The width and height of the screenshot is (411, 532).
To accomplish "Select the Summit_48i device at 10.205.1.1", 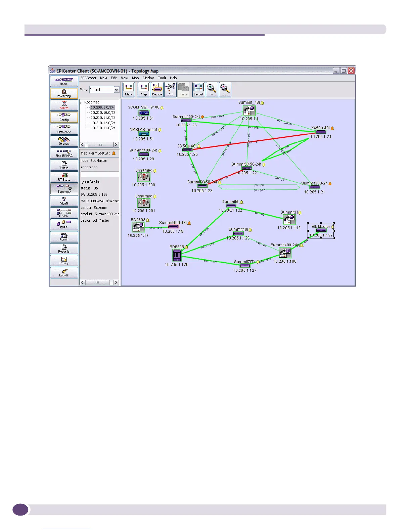I will click(249, 111).
